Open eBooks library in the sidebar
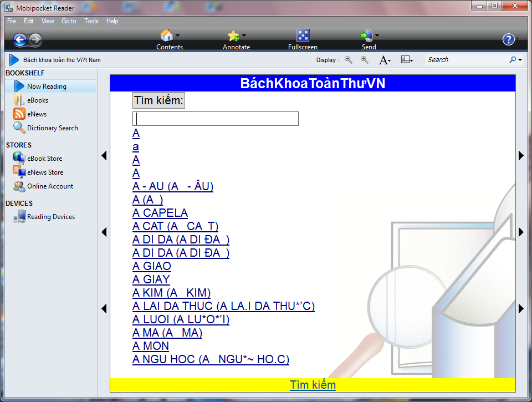The image size is (532, 402). click(38, 100)
